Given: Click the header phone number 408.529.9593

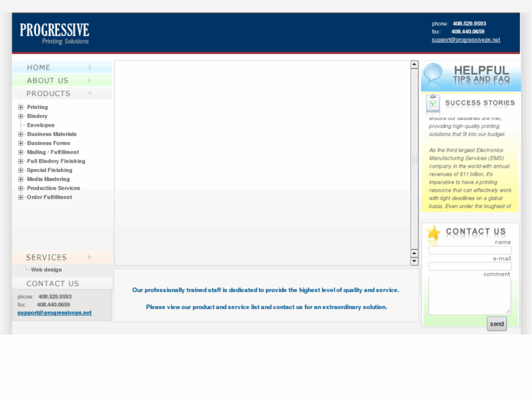Looking at the screenshot, I should coord(469,23).
